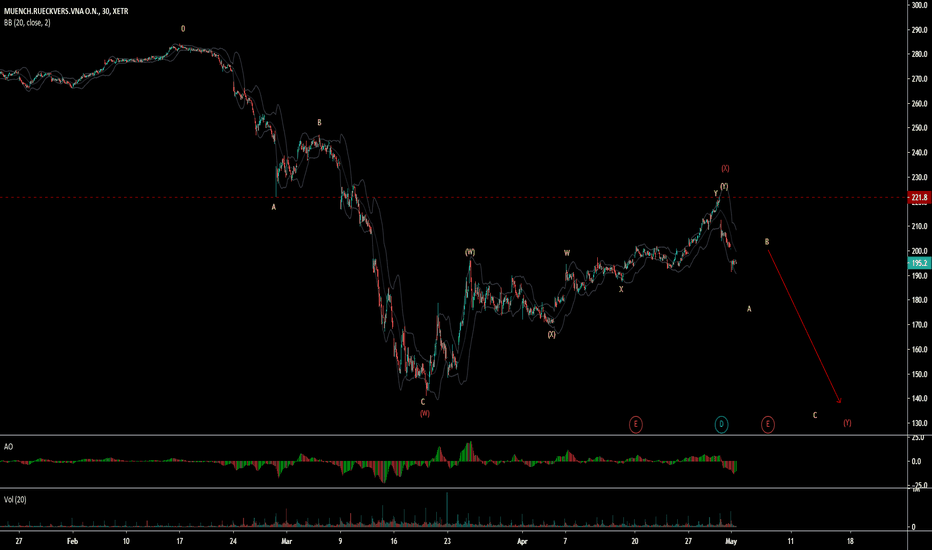Click the C label below the March low
932x550 pixels.
423,402
